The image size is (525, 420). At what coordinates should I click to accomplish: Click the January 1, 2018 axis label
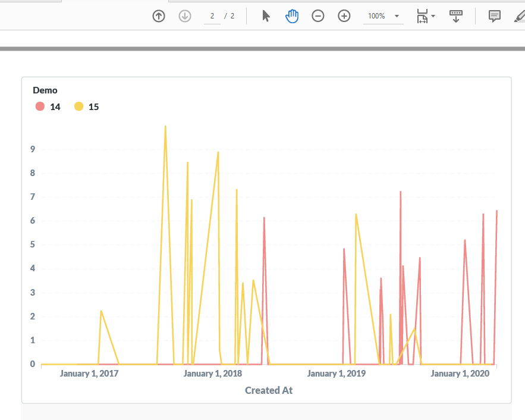click(213, 373)
